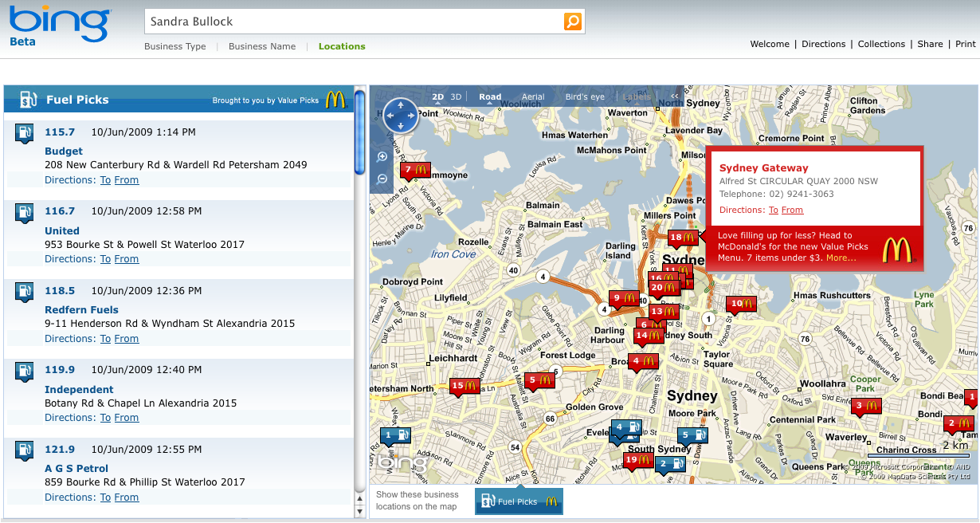Click the 115.7 fuel price
The image size is (980, 523).
coord(60,132)
